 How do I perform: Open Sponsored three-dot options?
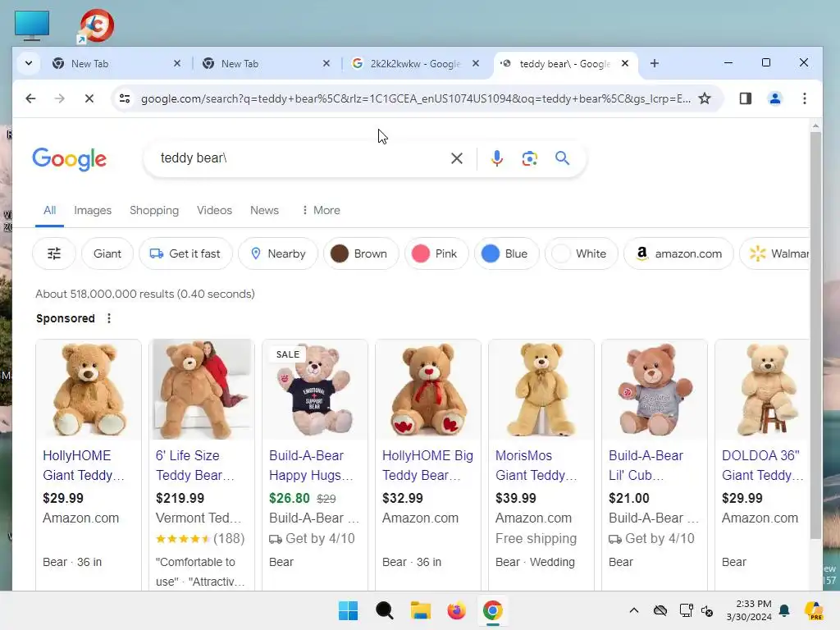click(x=109, y=318)
